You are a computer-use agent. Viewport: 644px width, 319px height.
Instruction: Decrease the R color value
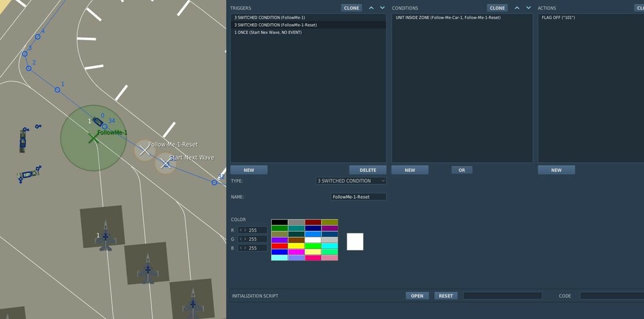click(241, 230)
